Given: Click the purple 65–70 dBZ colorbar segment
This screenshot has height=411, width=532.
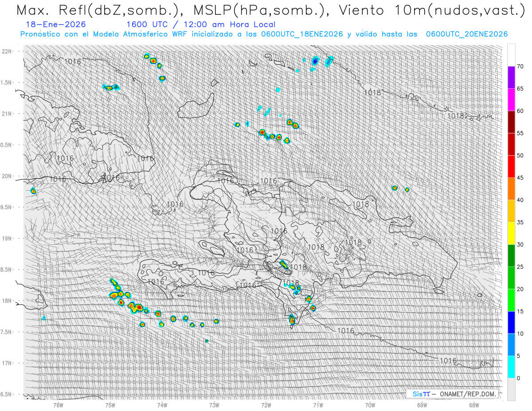Looking at the screenshot, I should point(511,78).
